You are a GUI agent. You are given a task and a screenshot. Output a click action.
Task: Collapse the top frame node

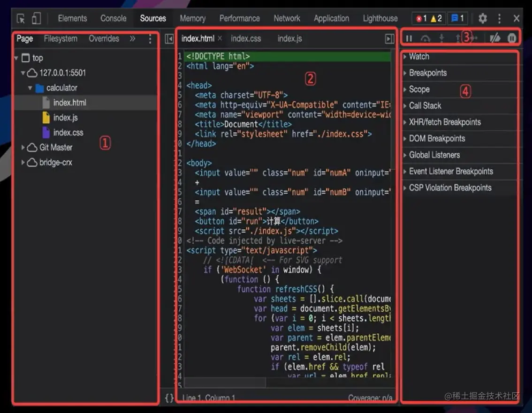pos(16,58)
